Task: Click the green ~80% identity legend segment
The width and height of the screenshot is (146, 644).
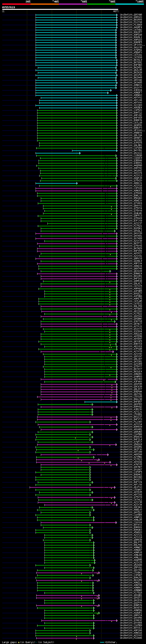Action: click(x=101, y=4)
